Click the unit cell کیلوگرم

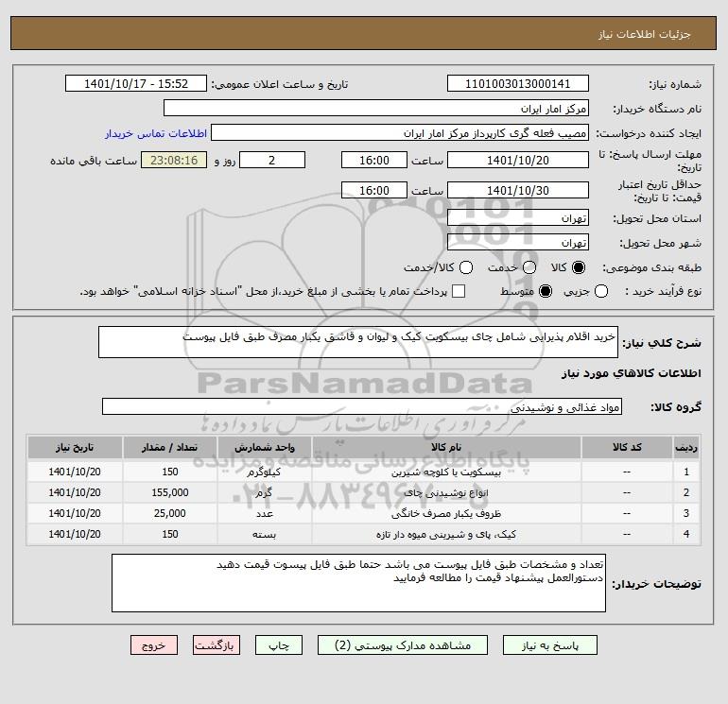pyautogui.click(x=265, y=472)
